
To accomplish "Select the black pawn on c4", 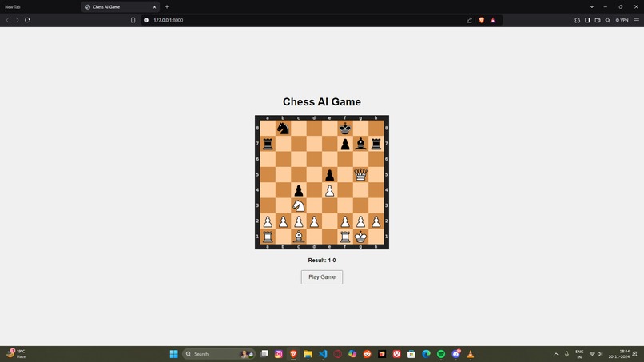I will pyautogui.click(x=299, y=190).
